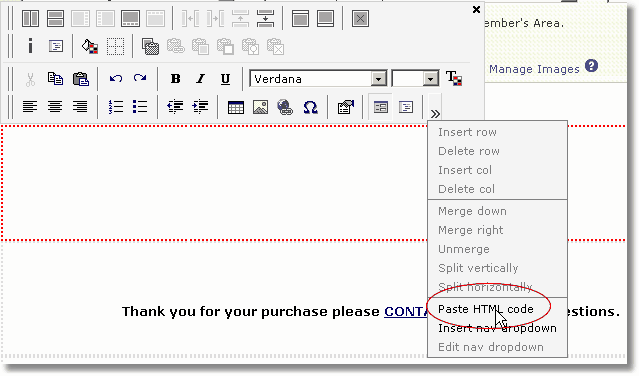Click the Paste clipboard icon
639x376 pixels.
click(81, 79)
